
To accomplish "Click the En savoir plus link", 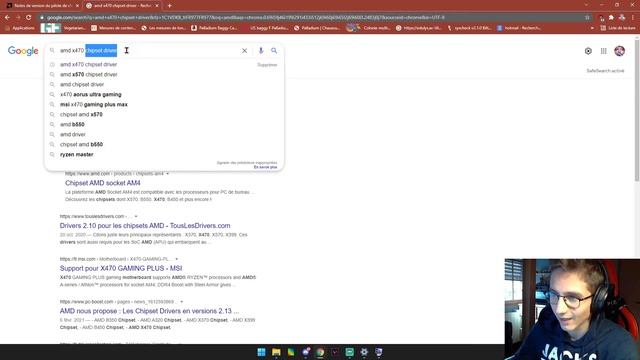I will pos(265,167).
